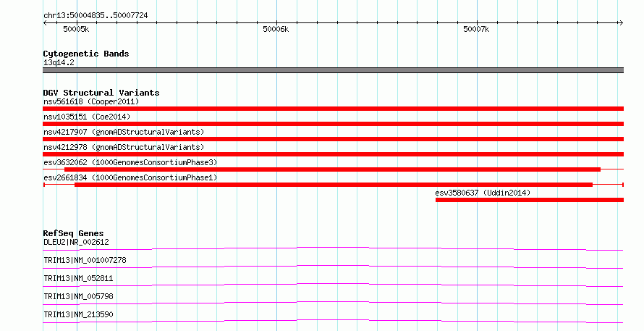Click the left arrow of the ruler
The height and width of the screenshot is (331, 644).
45,23
